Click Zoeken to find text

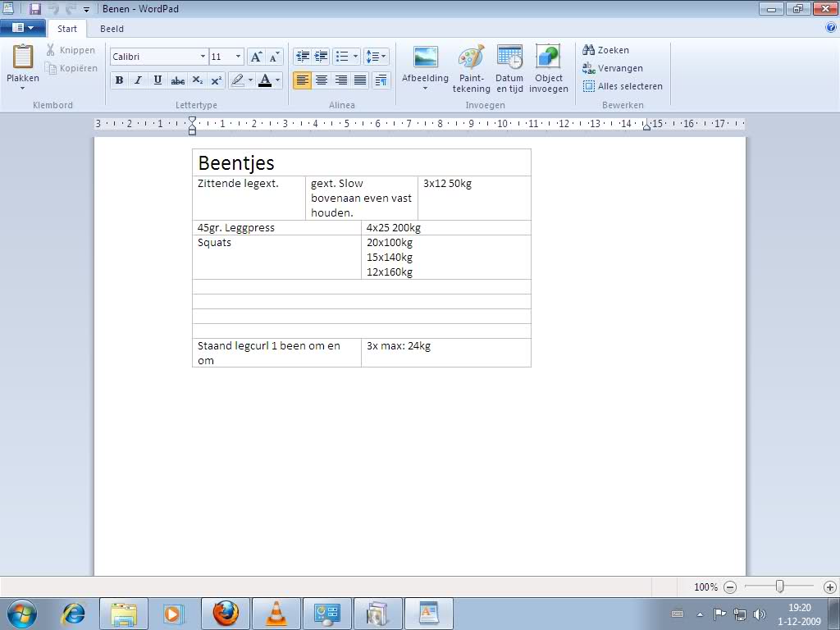click(x=605, y=50)
